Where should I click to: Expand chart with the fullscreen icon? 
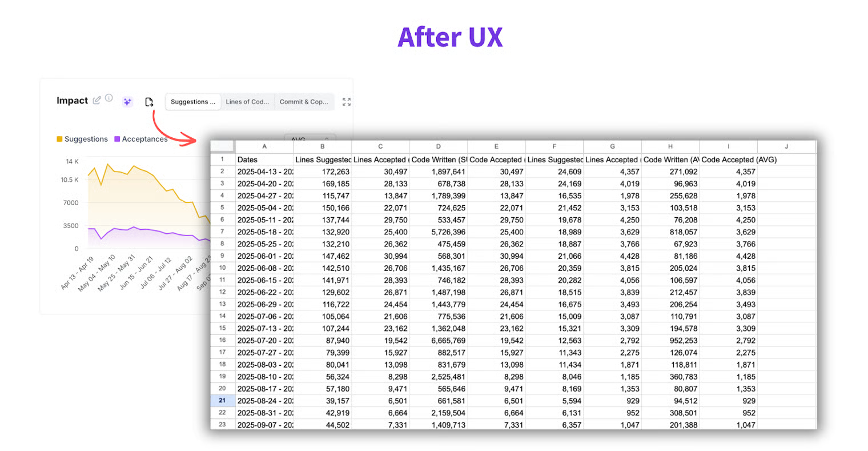coord(346,102)
